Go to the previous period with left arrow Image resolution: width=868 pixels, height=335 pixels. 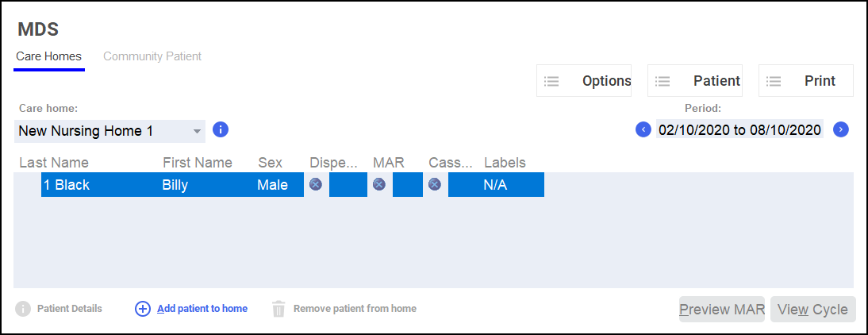(x=643, y=129)
